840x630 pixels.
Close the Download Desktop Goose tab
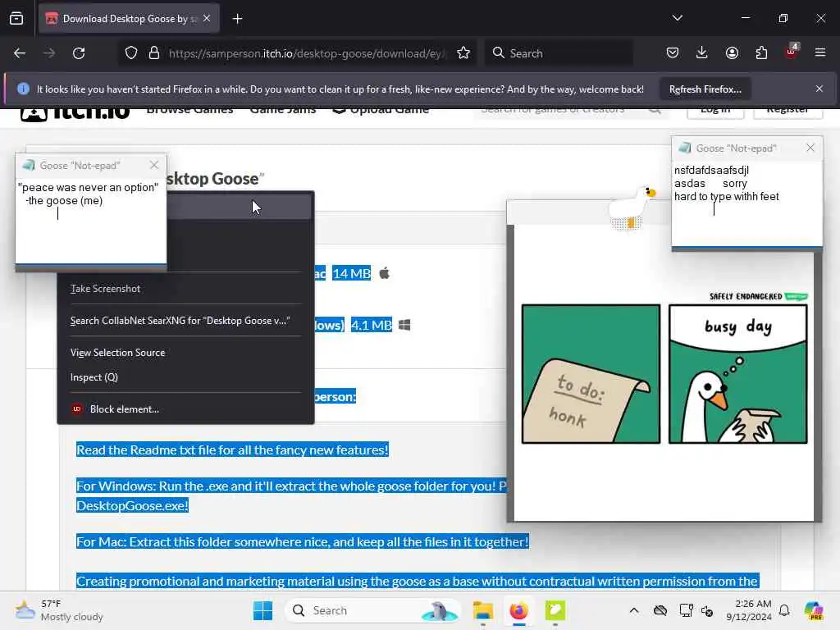click(207, 18)
